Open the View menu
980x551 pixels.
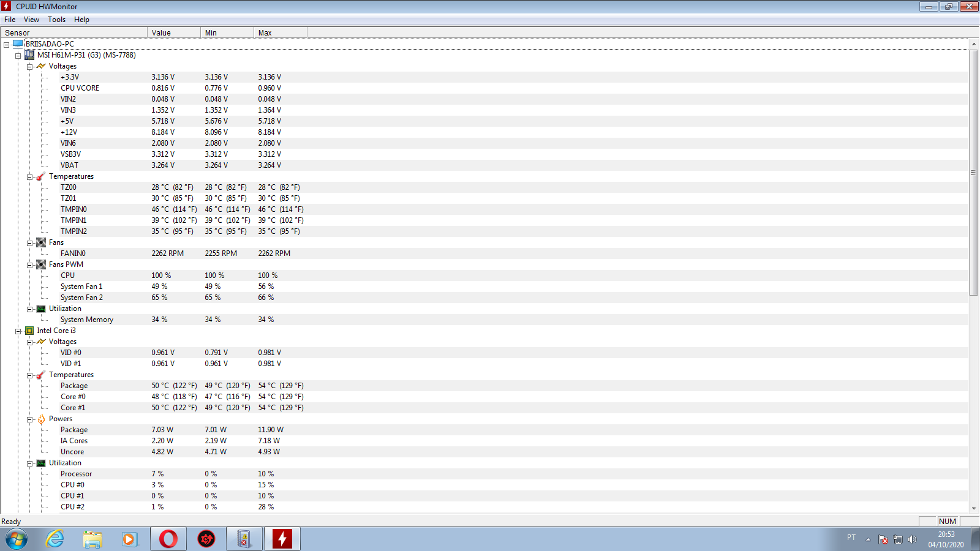pyautogui.click(x=31, y=20)
